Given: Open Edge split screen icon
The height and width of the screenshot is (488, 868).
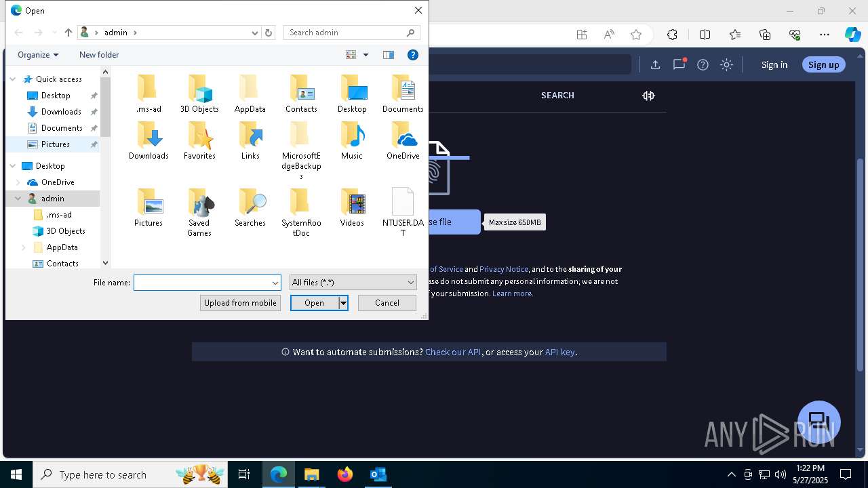Looking at the screenshot, I should click(x=705, y=35).
